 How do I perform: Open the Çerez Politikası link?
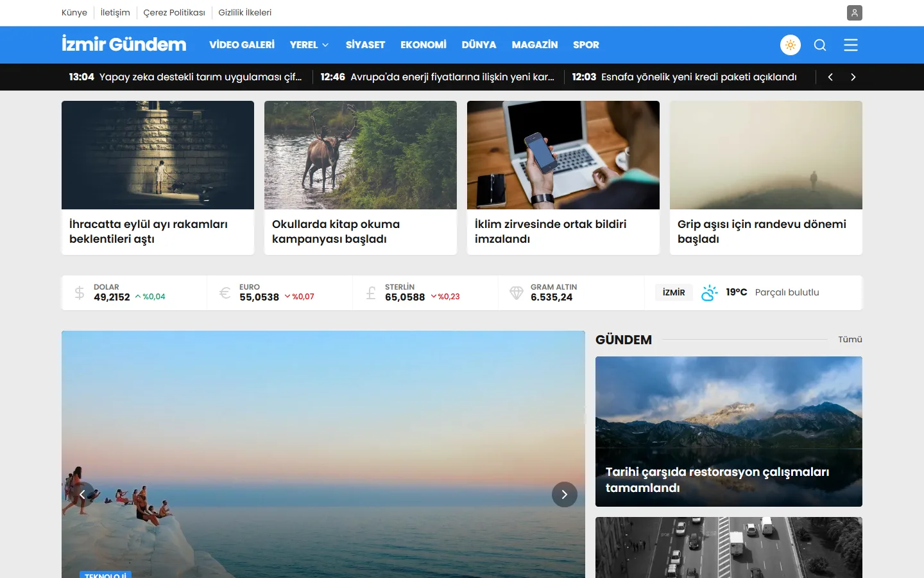tap(174, 13)
